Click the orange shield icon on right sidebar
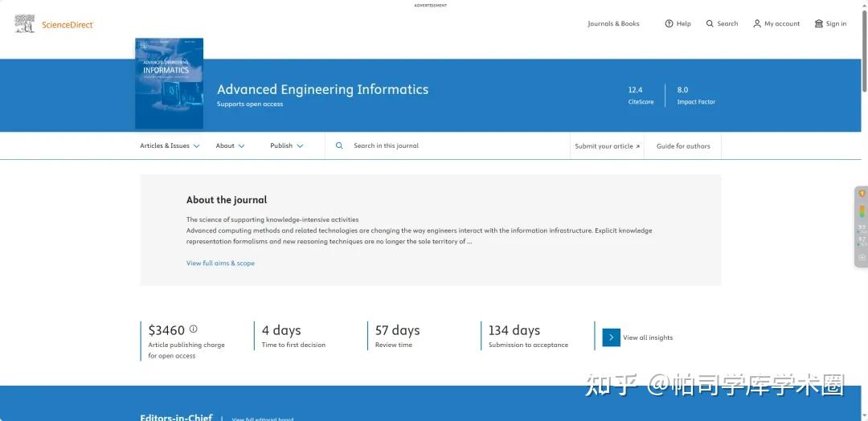 pyautogui.click(x=862, y=194)
